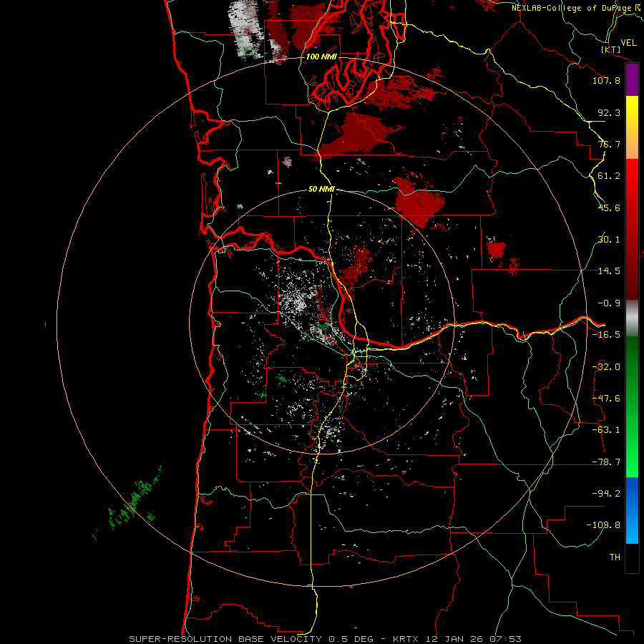This screenshot has height=644, width=644.
Task: Click the -32.0 velocity scale value
Action: (x=606, y=367)
